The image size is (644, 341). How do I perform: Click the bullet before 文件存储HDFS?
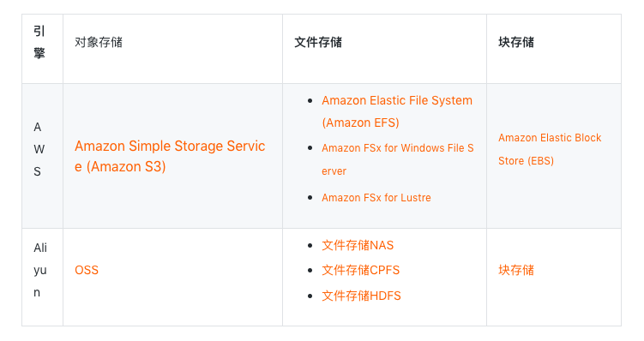[310, 296]
